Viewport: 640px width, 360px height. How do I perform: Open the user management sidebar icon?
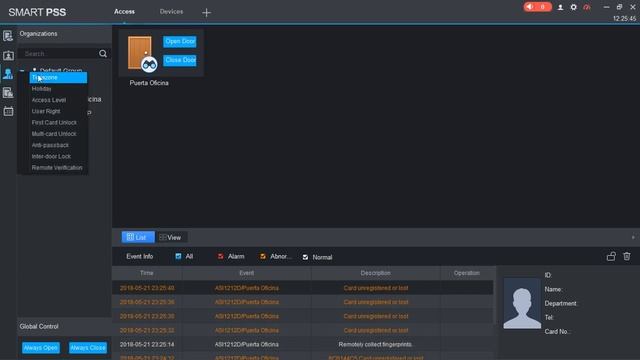[8, 55]
